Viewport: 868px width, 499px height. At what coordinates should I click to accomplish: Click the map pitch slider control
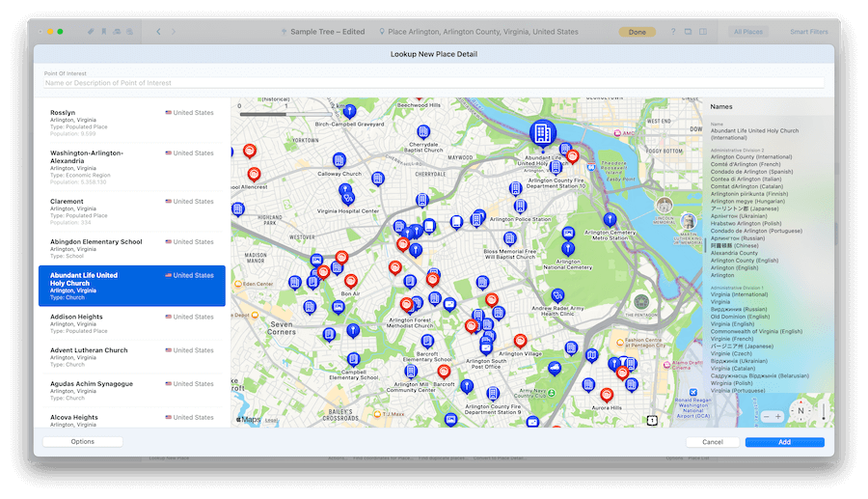coord(824,411)
